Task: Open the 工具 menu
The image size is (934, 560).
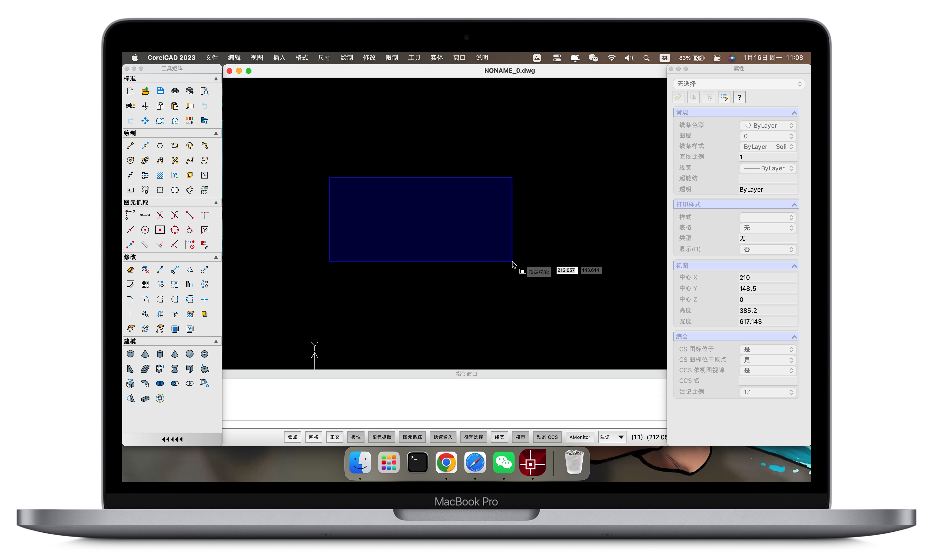Action: (414, 57)
